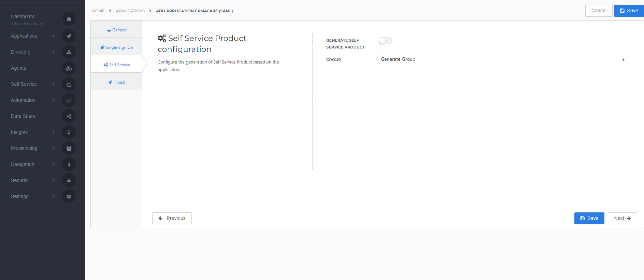Expand the Self Service sidebar chevron
Screen dimensions: 644x280
click(54, 84)
